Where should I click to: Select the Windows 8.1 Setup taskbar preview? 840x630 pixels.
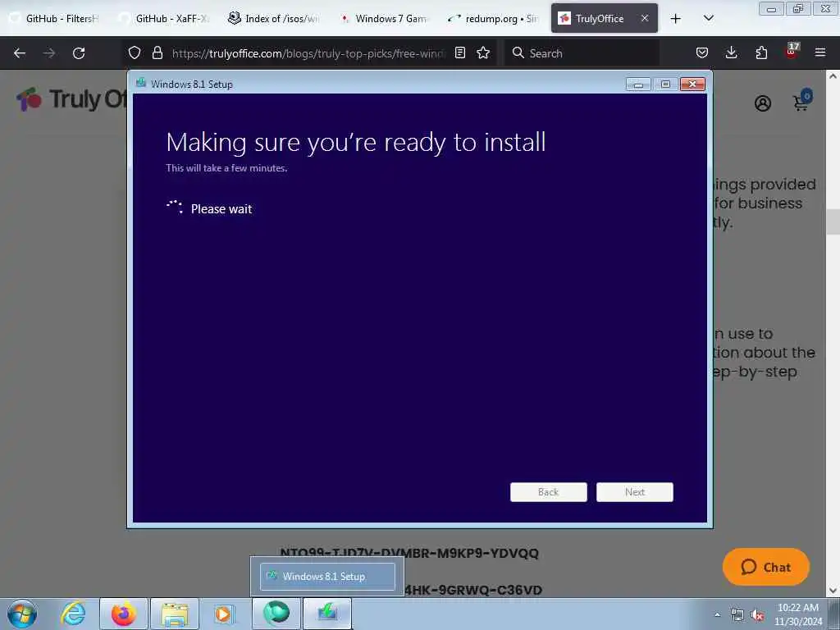(327, 577)
